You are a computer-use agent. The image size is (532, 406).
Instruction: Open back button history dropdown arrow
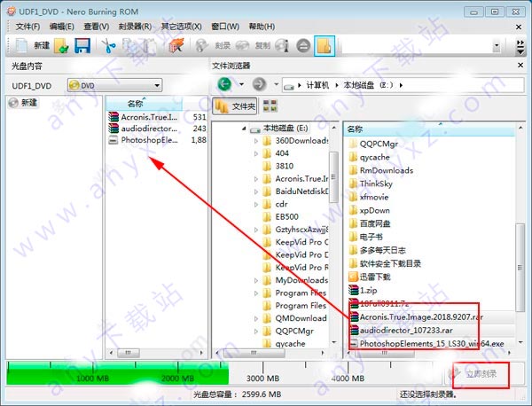[x=241, y=84]
